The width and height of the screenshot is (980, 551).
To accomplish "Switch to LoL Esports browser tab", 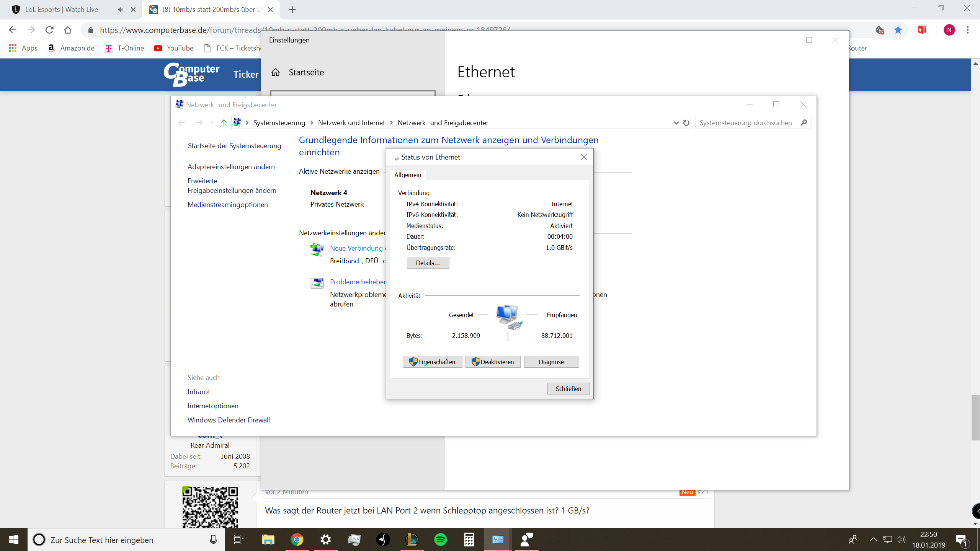I will pos(61,10).
